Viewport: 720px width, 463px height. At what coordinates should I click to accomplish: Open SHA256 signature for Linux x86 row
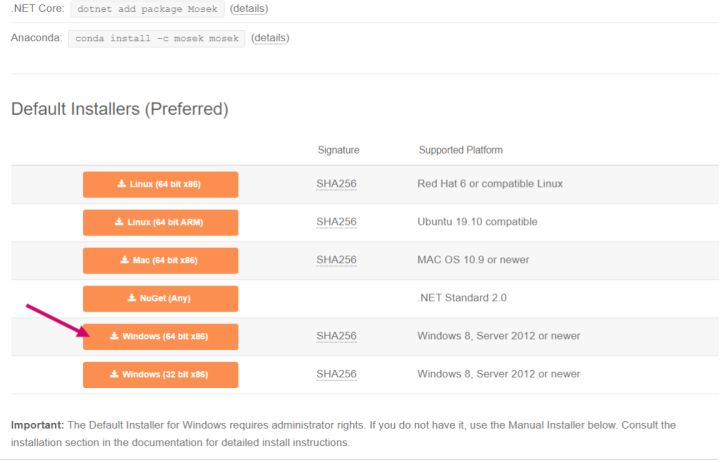point(336,184)
